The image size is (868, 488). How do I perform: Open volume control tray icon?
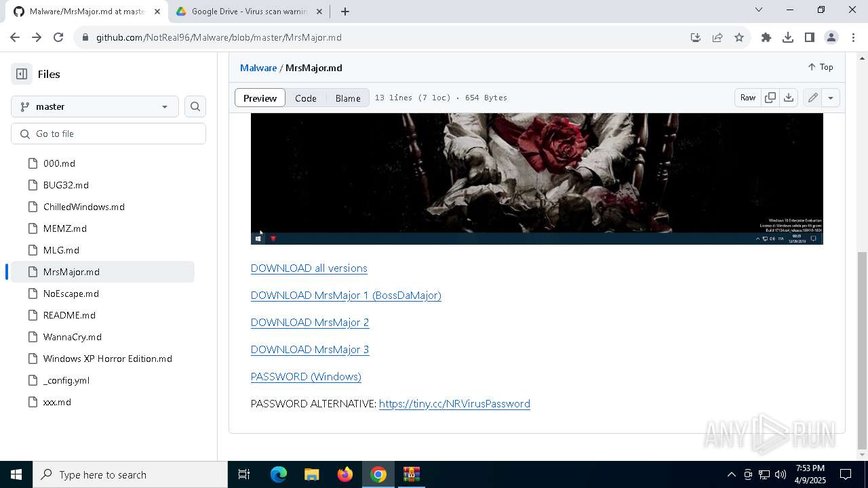(781, 474)
